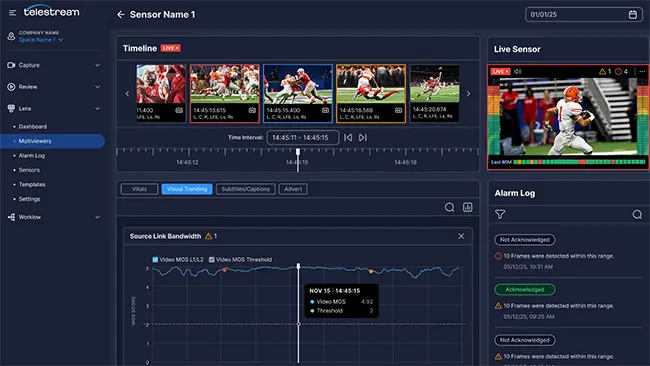Select Multiviewers in the sidebar

click(52, 141)
